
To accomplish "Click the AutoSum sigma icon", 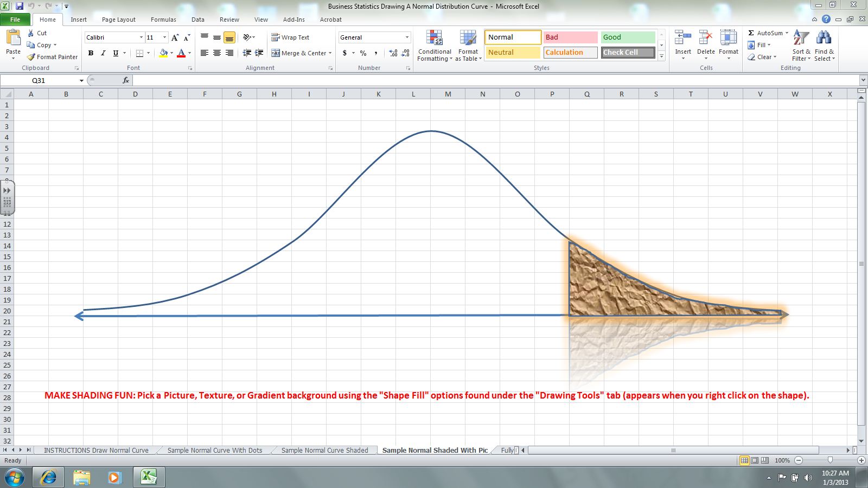I will point(751,33).
